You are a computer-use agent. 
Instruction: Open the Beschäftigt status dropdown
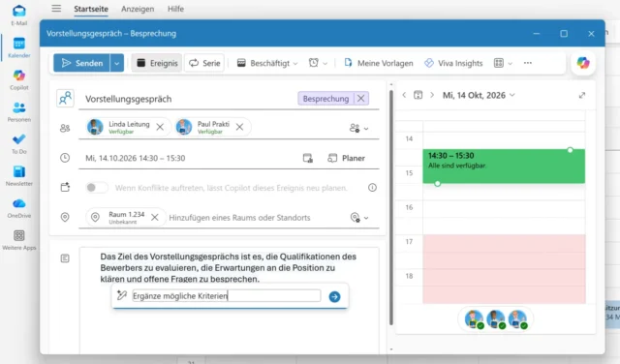click(x=267, y=63)
